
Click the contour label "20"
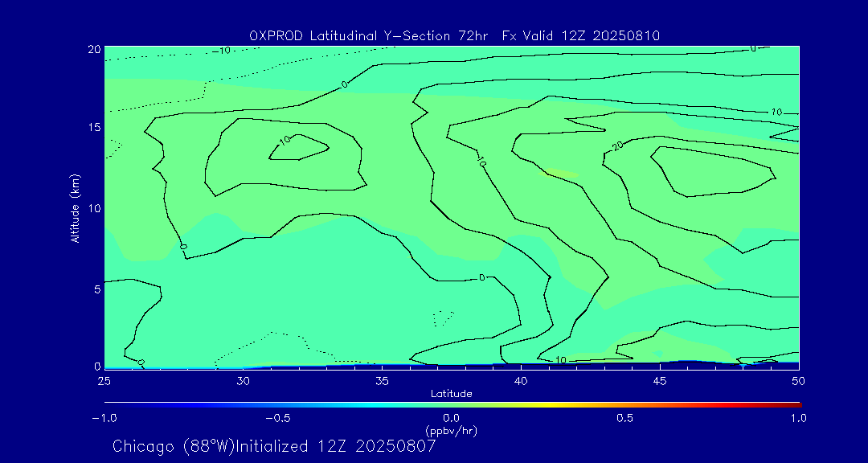pyautogui.click(x=617, y=146)
